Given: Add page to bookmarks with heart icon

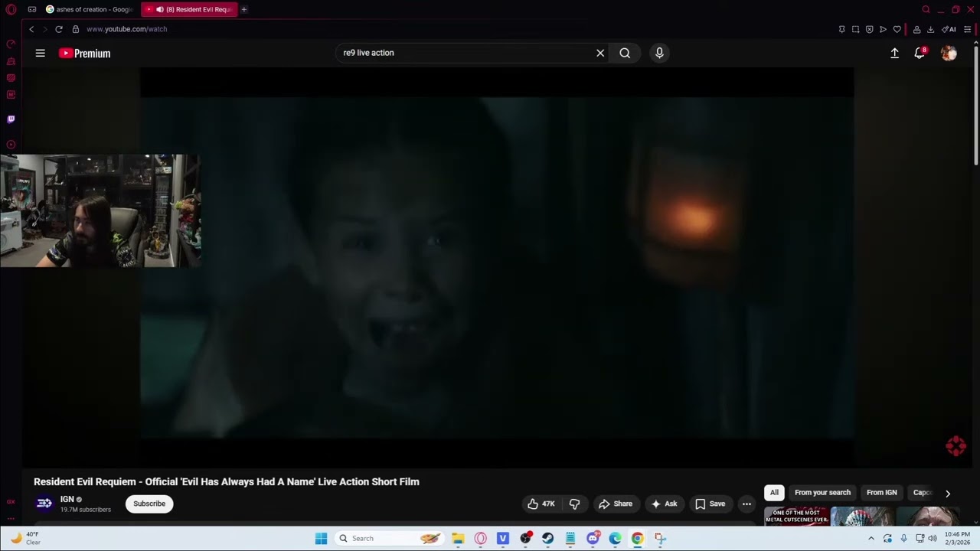Looking at the screenshot, I should point(897,29).
